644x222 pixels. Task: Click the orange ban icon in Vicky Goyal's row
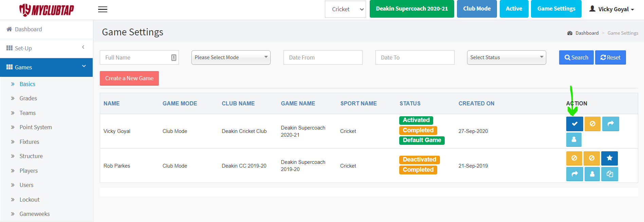pyautogui.click(x=592, y=124)
